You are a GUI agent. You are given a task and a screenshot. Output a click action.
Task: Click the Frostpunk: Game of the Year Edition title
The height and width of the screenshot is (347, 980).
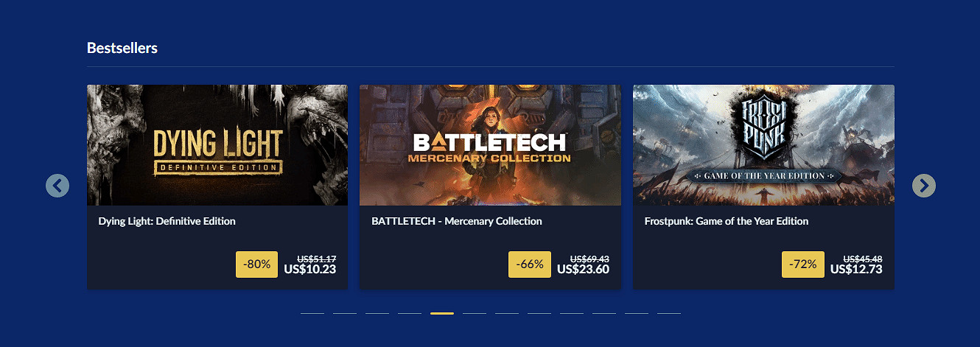(727, 221)
